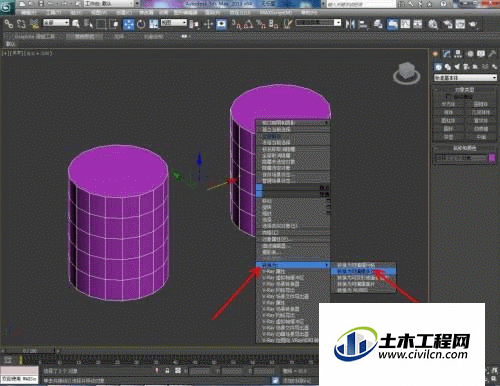Toggle the AutoGrid checkbox in Object Type
Viewport: 500px width, 386px height.
pos(447,97)
